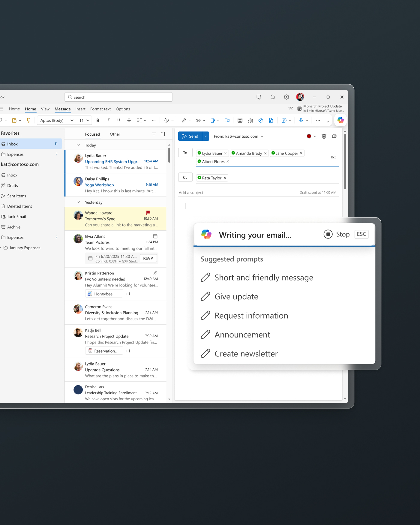Switch to the View tab
This screenshot has width=420, height=525.
45,109
